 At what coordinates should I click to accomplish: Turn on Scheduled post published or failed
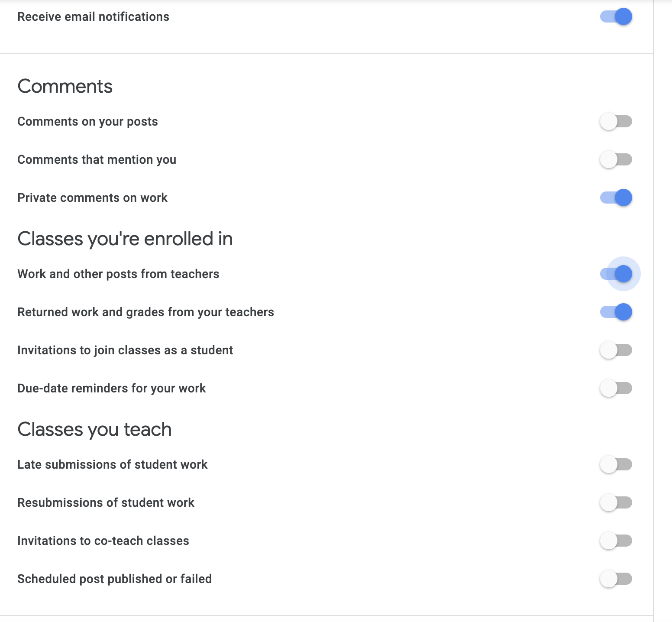tap(616, 579)
